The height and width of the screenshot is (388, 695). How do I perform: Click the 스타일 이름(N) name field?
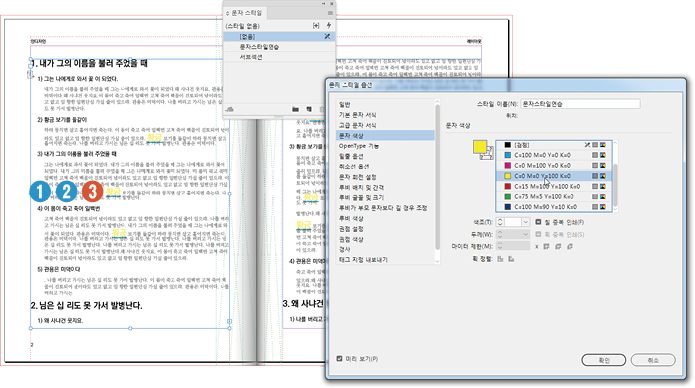click(x=580, y=104)
